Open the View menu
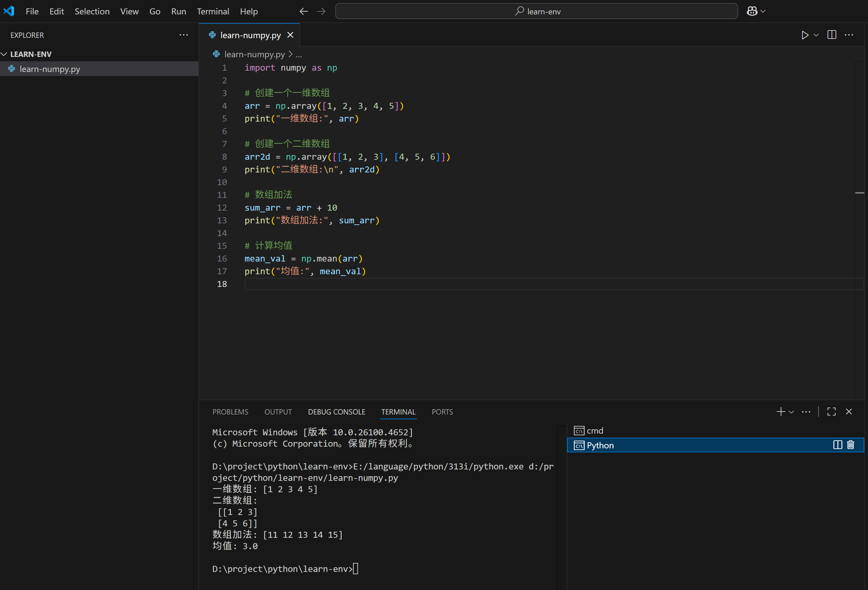 129,12
